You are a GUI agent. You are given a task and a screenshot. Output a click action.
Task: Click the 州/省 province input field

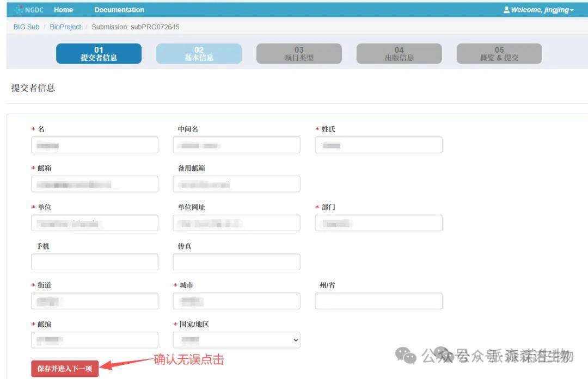click(x=378, y=301)
